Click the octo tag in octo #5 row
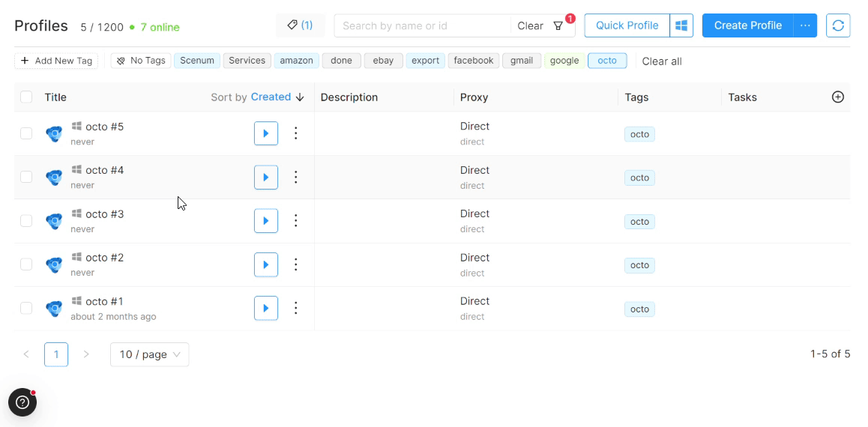Image resolution: width=868 pixels, height=427 pixels. click(639, 134)
